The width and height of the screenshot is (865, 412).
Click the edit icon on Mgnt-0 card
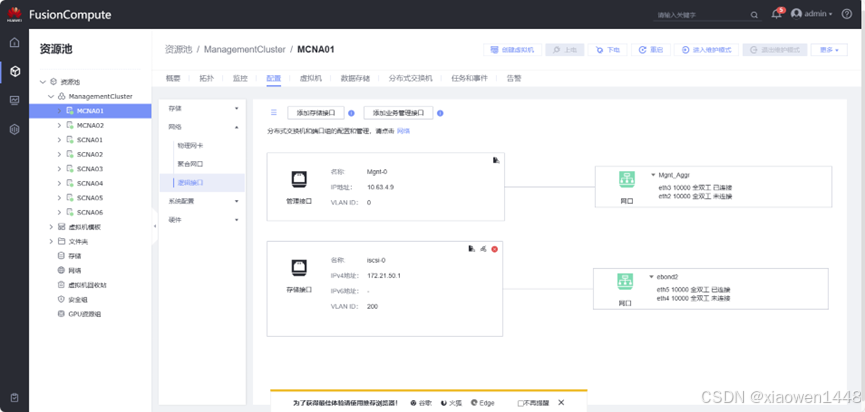pos(496,160)
